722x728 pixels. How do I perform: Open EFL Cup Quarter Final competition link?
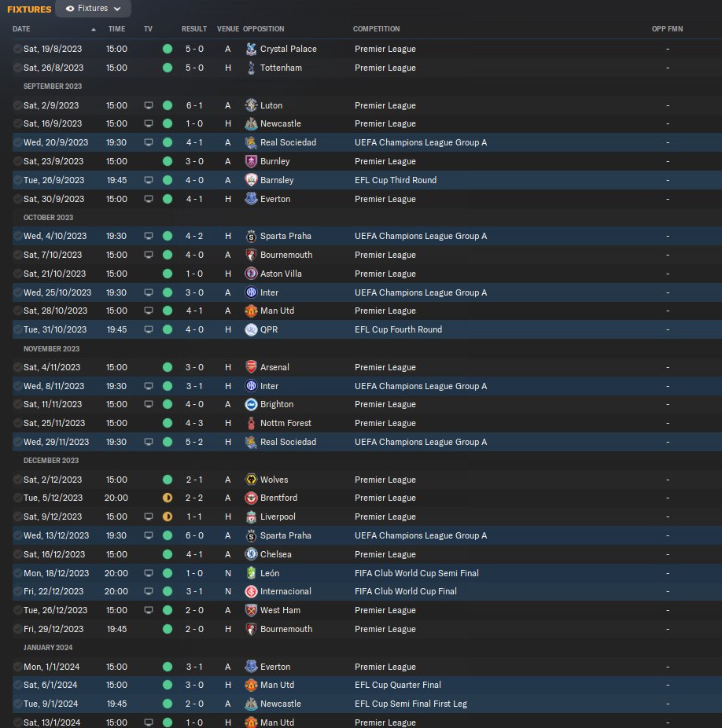click(398, 685)
